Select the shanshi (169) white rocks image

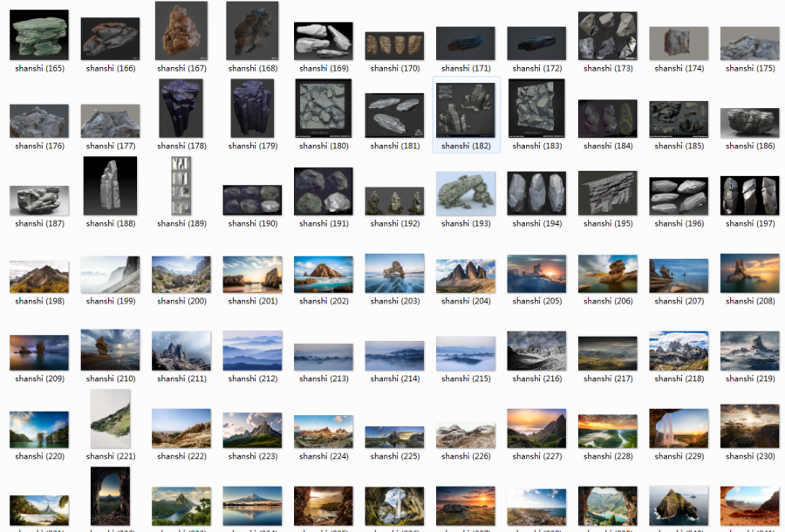click(x=324, y=41)
